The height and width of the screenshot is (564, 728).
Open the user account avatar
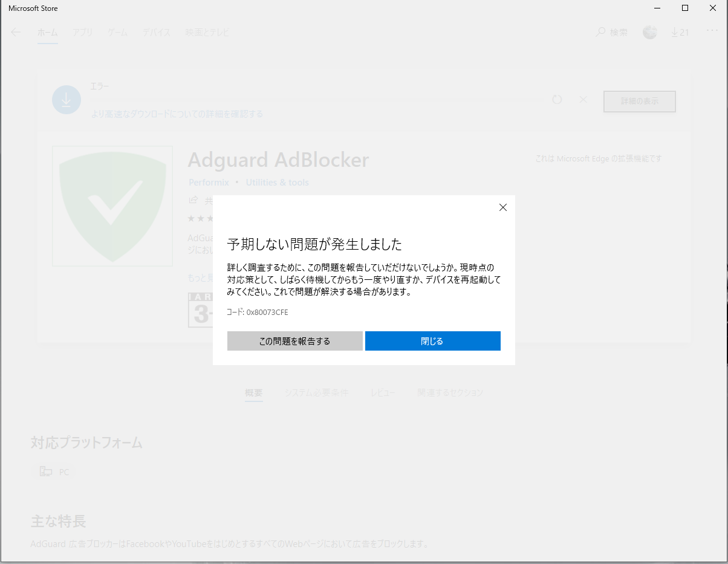[x=650, y=33]
